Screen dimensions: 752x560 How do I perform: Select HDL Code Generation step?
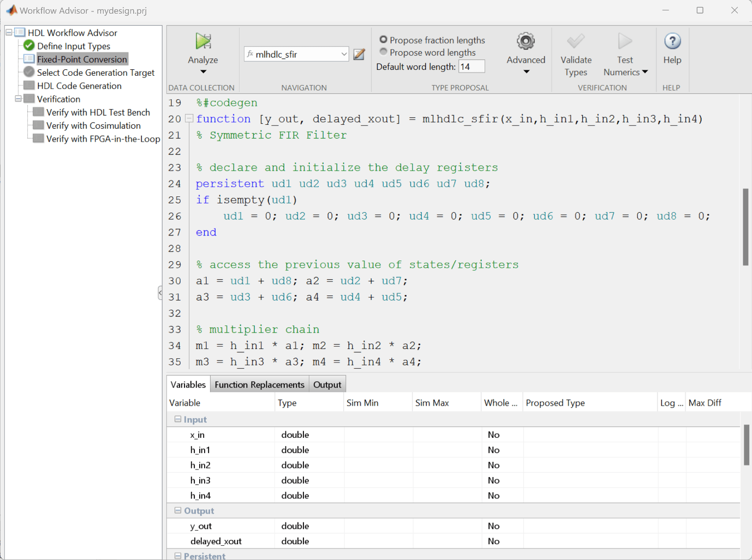click(x=79, y=86)
